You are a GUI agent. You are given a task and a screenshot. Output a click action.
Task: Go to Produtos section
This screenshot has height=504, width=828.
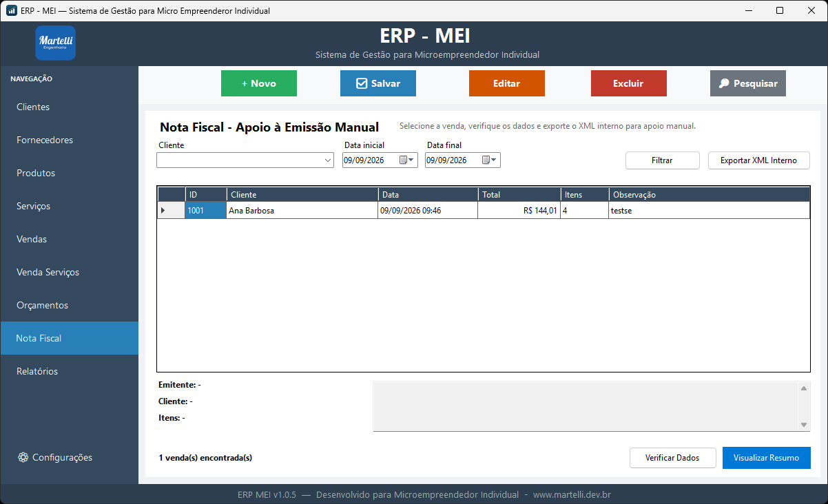pos(69,173)
